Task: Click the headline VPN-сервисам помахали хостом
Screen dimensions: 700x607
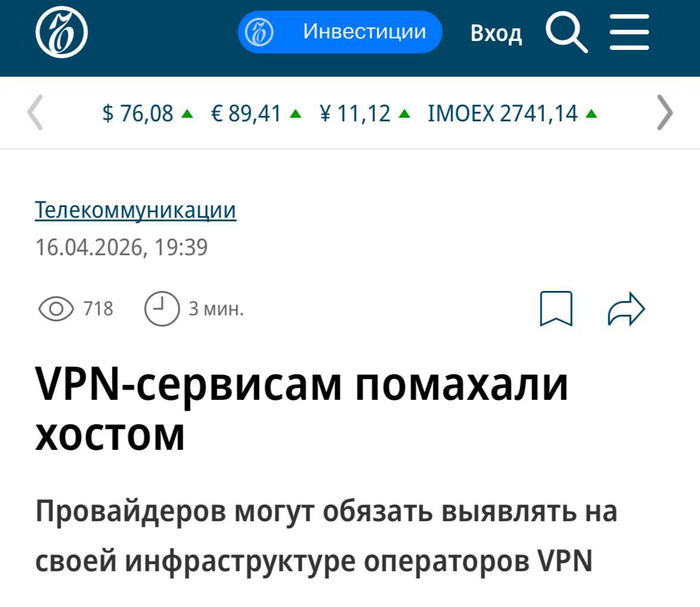Action: [302, 409]
